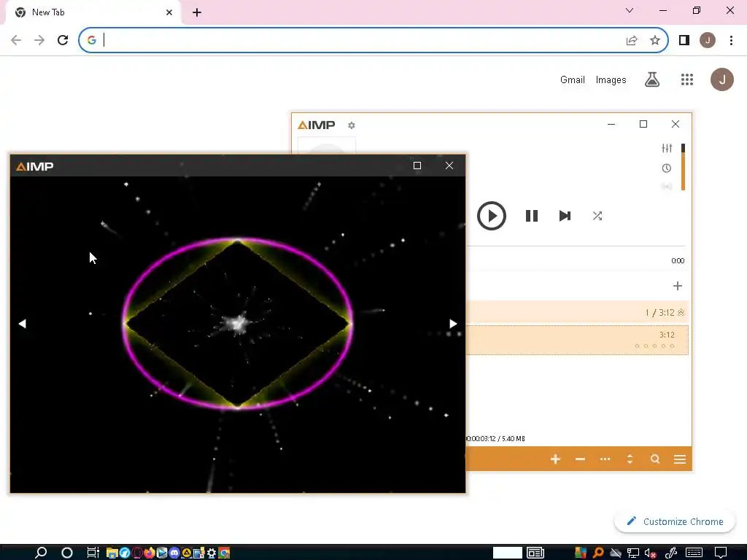The height and width of the screenshot is (560, 747).
Task: Go back in Chrome
Action: [16, 40]
